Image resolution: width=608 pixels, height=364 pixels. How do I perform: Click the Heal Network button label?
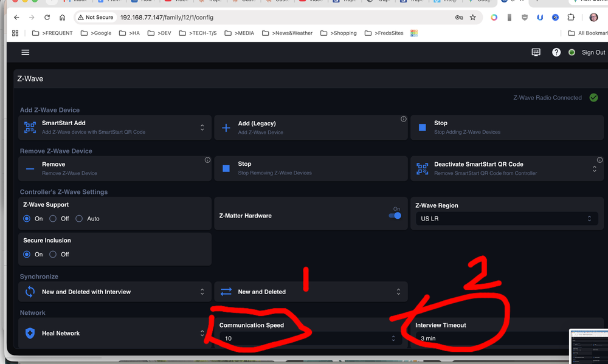coord(61,334)
